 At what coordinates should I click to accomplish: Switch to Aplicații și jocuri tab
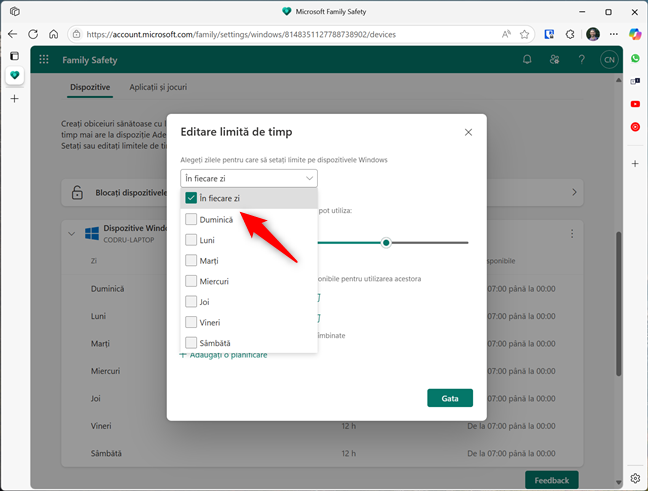(x=158, y=87)
